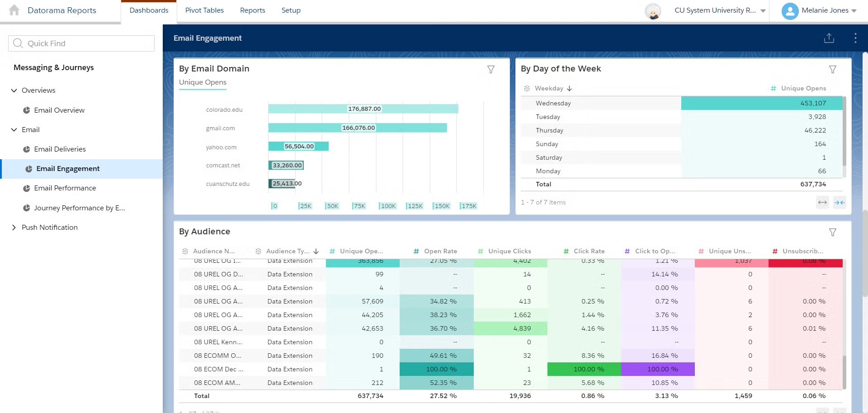Open the Setup tab
Screen dimensions: 868x413
[291, 10]
